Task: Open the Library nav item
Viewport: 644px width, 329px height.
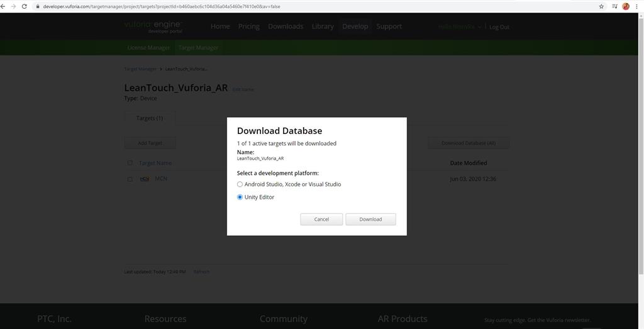Action: [323, 26]
